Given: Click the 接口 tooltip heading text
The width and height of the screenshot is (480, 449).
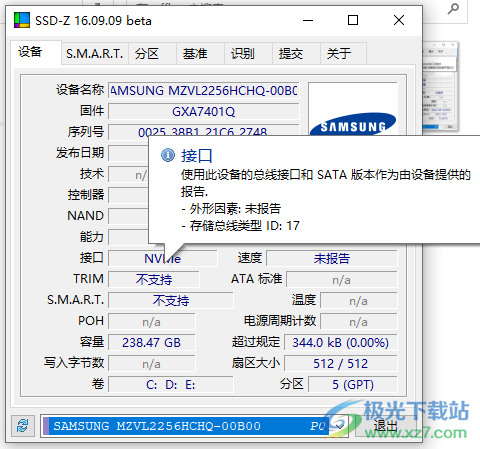Looking at the screenshot, I should pos(197,156).
